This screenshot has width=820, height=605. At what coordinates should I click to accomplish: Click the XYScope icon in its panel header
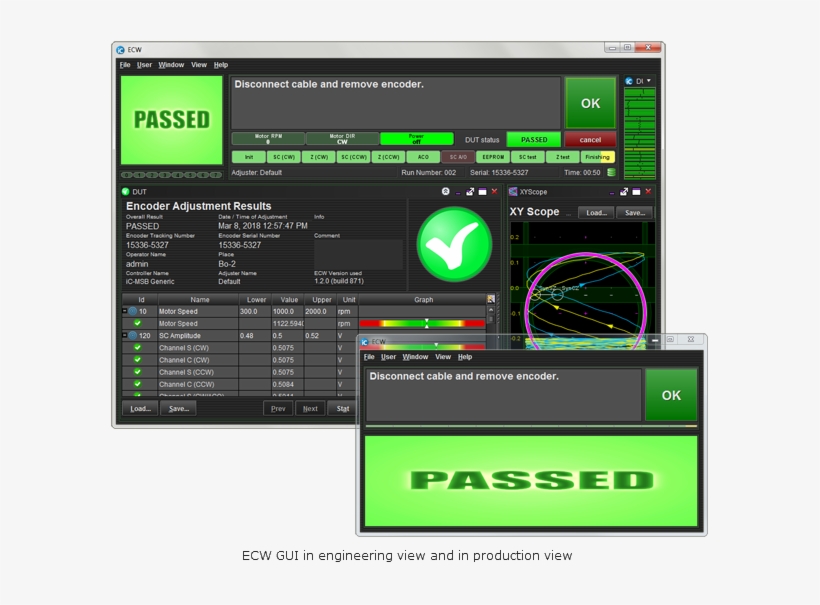pyautogui.click(x=514, y=190)
